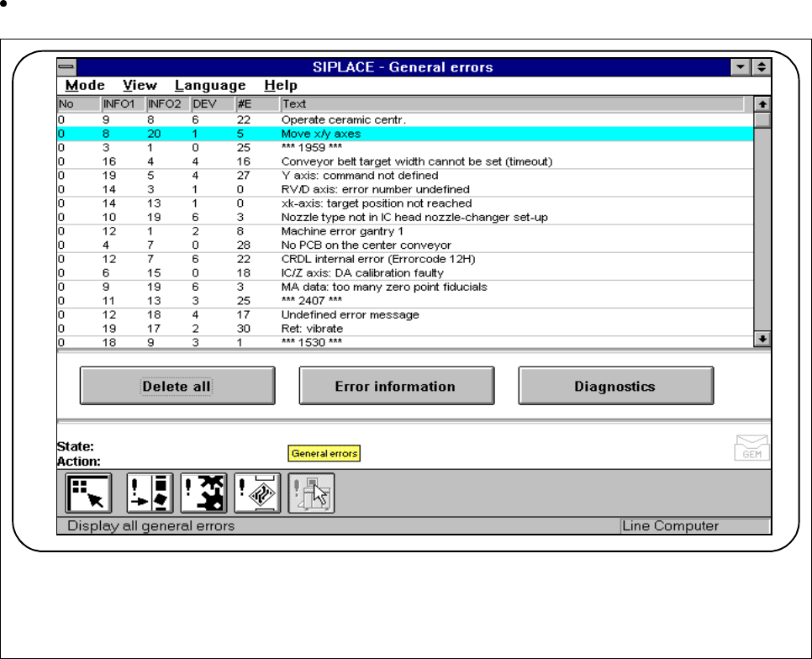812x659 pixels.
Task: Select row 'IC/Z axis: DA calibration faulty'
Action: pyautogui.click(x=405, y=273)
